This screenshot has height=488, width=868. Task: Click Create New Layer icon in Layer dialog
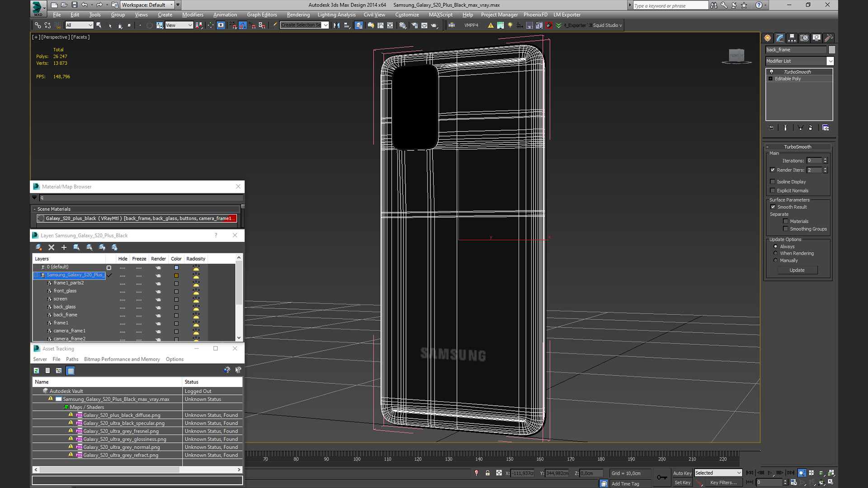39,247
